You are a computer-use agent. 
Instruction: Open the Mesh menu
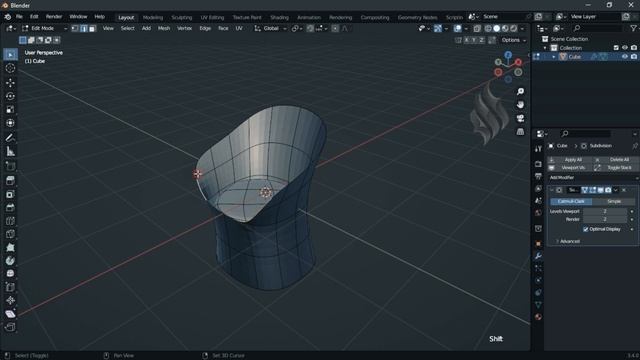[164, 29]
